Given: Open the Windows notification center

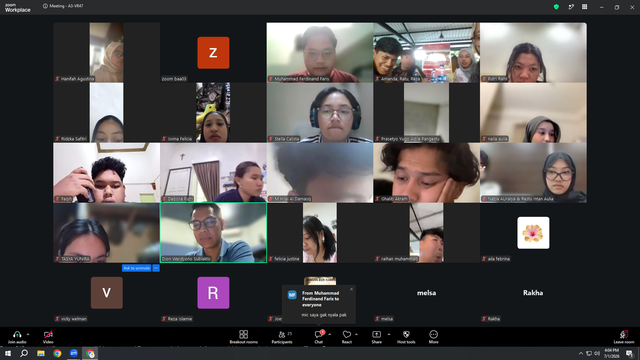Looking at the screenshot, I should (x=629, y=353).
